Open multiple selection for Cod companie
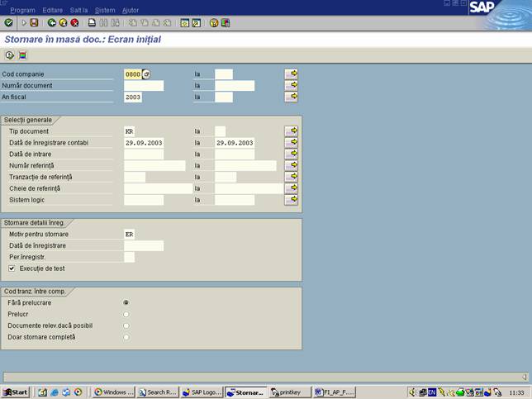The width and height of the screenshot is (532, 399). click(291, 74)
